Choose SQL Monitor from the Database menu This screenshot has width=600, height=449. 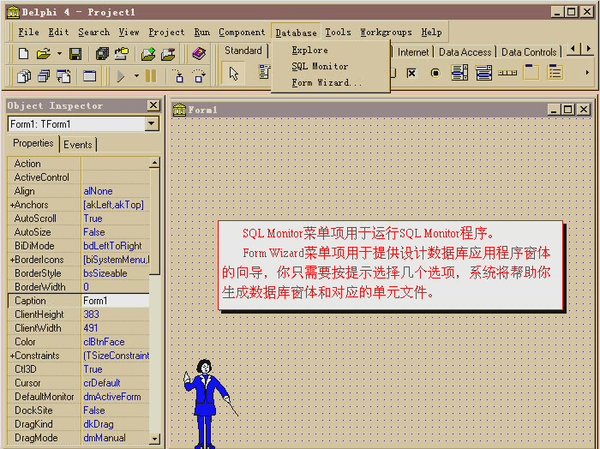(x=319, y=66)
